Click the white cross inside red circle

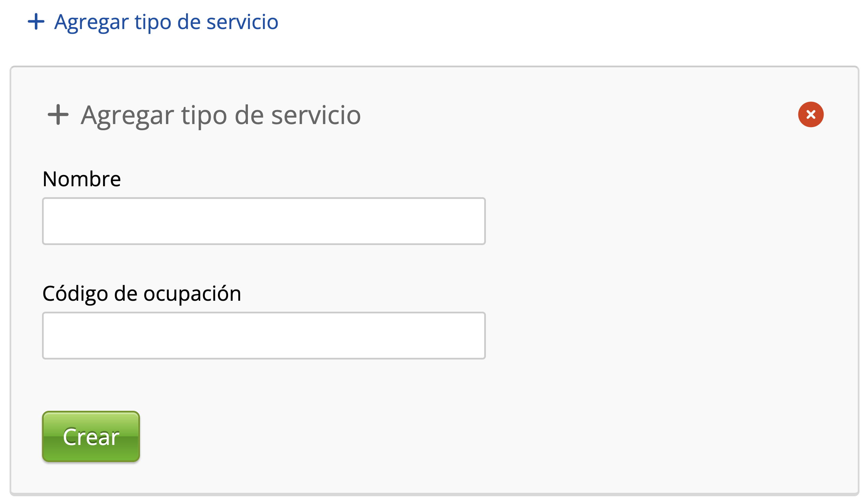pos(810,114)
